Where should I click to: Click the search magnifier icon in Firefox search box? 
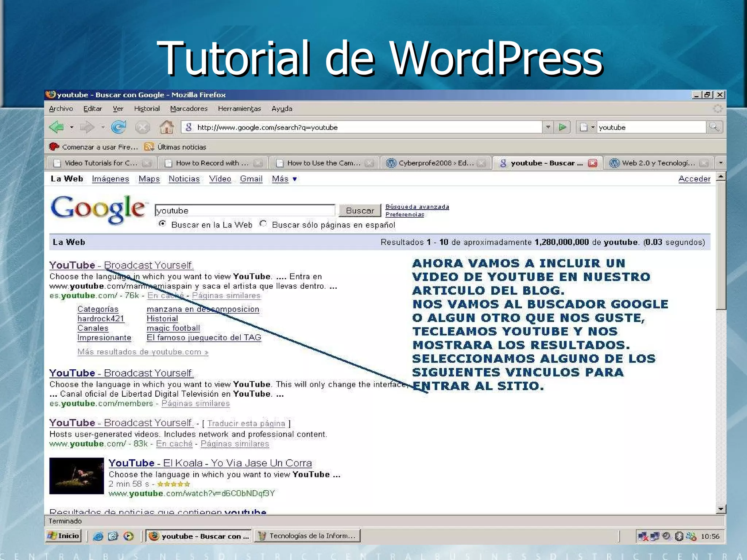click(714, 127)
